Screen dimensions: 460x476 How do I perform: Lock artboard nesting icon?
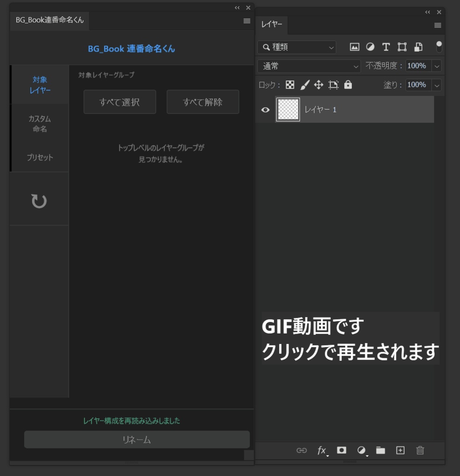pos(334,85)
